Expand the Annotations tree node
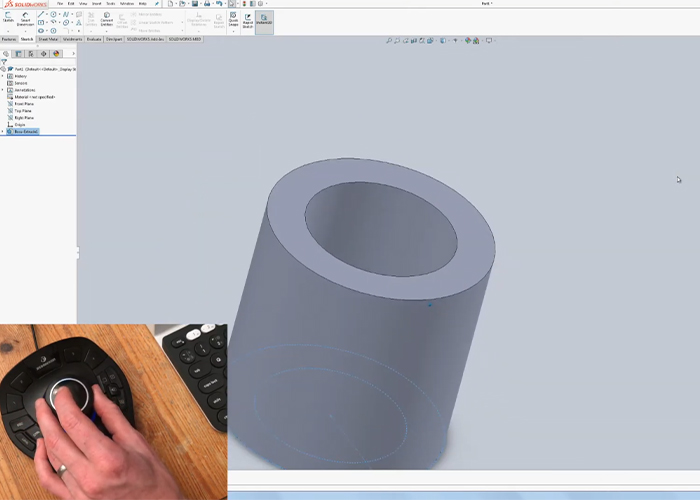This screenshot has width=700, height=500. pyautogui.click(x=4, y=90)
